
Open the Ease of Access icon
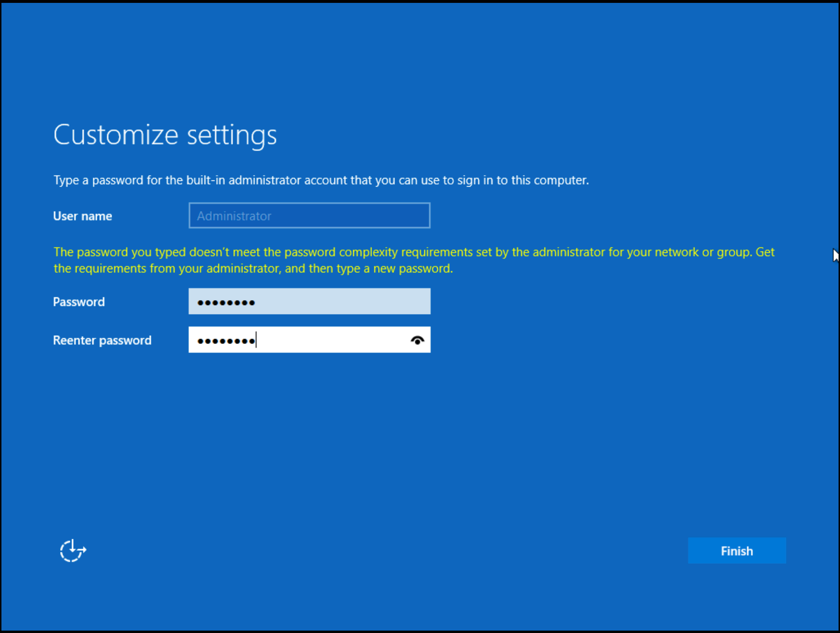tap(73, 550)
